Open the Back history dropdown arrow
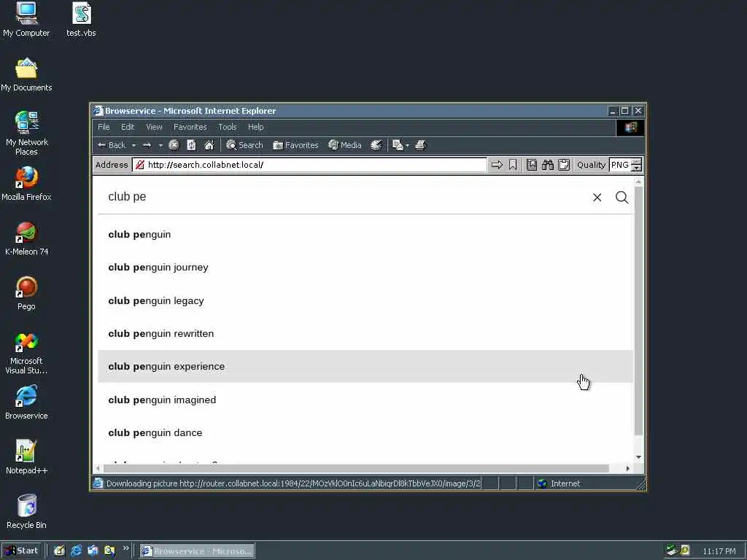Image resolution: width=747 pixels, height=560 pixels. [x=133, y=145]
